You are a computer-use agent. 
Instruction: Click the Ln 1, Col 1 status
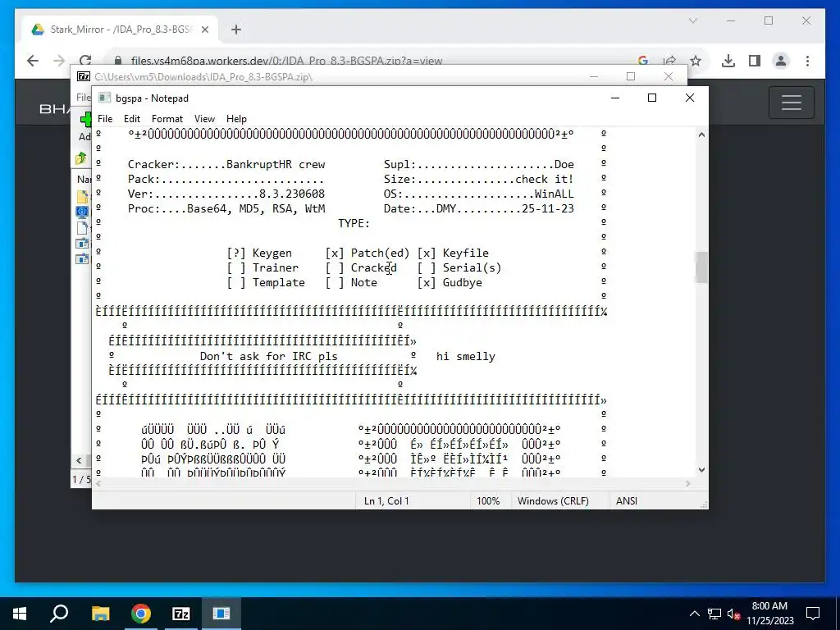386,501
